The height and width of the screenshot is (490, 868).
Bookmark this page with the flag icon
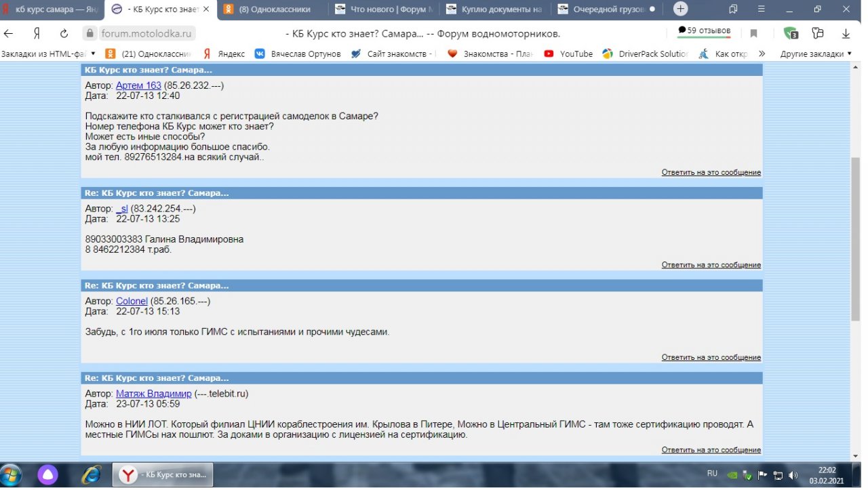[753, 33]
